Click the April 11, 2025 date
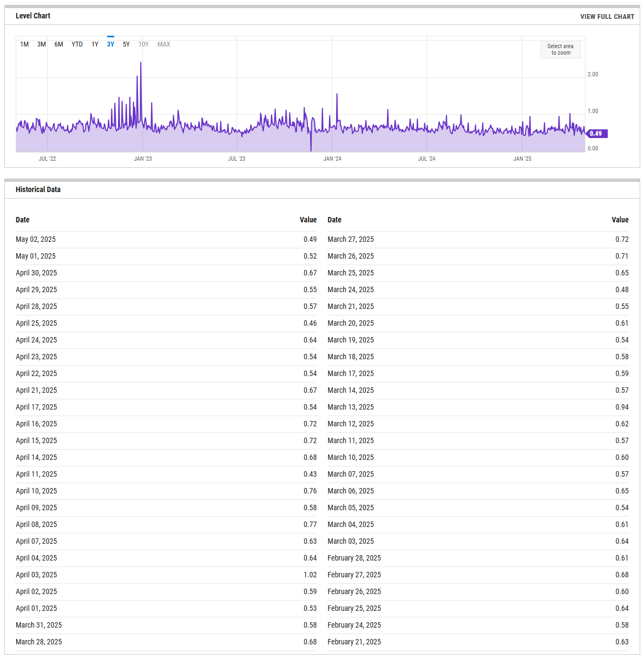 (36, 474)
